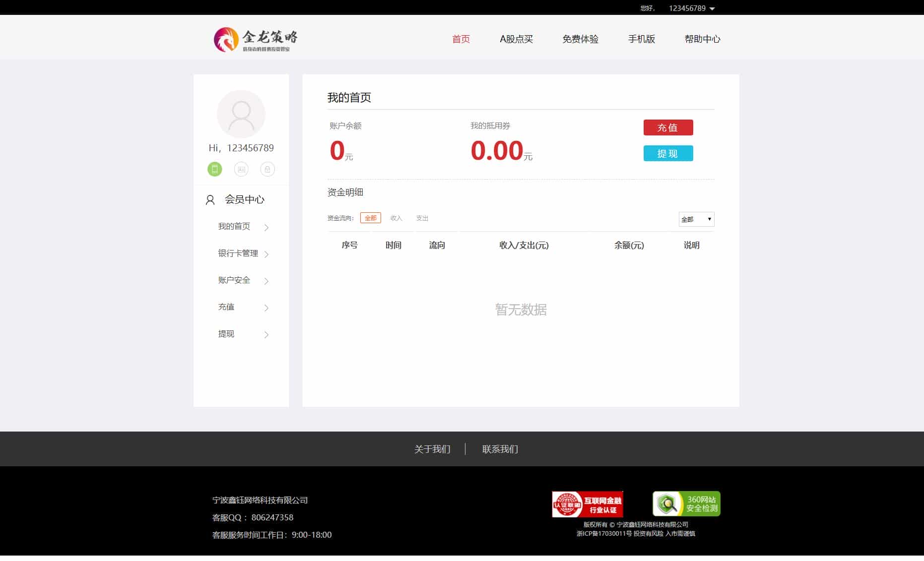Screen dimensions: 924x561
Task: Click the 客服QQ: 806247358 text
Action: click(253, 517)
